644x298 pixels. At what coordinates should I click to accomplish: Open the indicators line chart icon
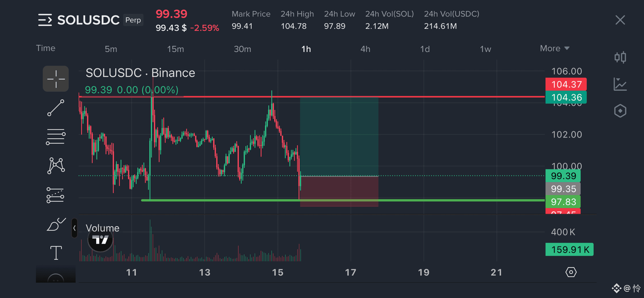pyautogui.click(x=620, y=84)
